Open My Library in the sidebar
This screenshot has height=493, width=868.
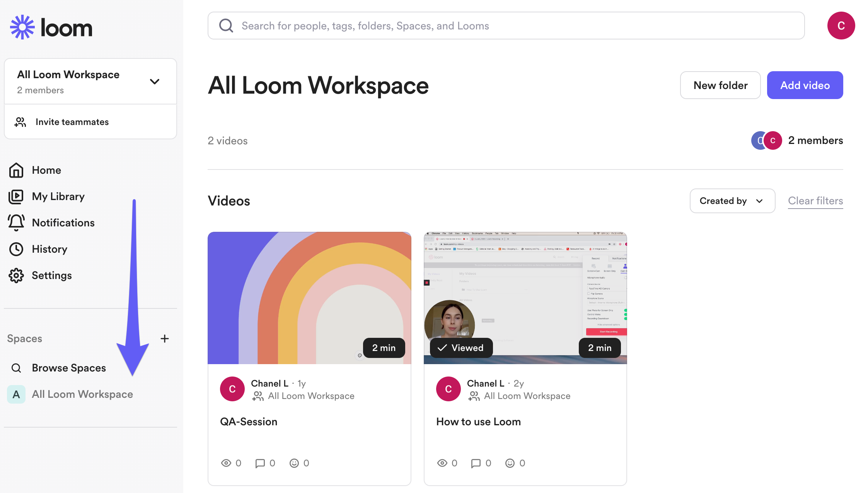[58, 197]
